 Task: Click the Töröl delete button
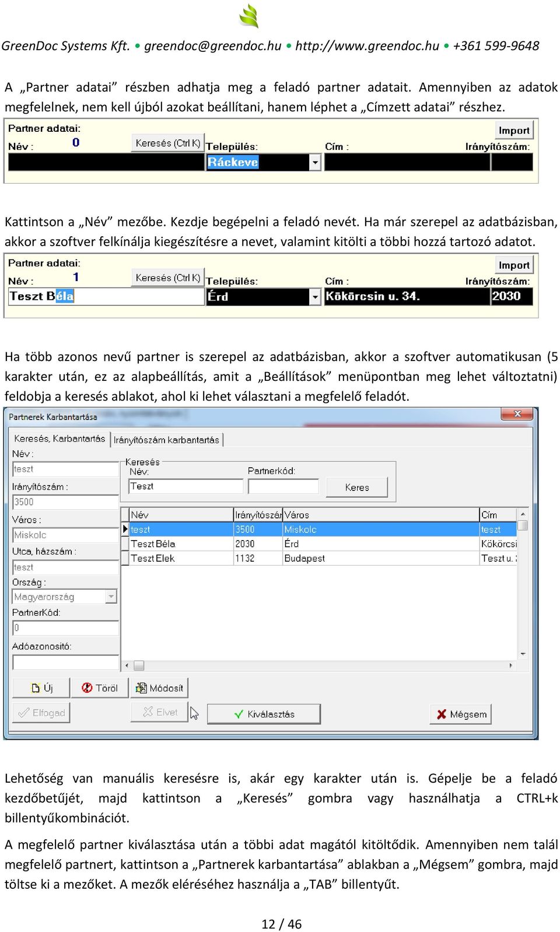pyautogui.click(x=100, y=688)
